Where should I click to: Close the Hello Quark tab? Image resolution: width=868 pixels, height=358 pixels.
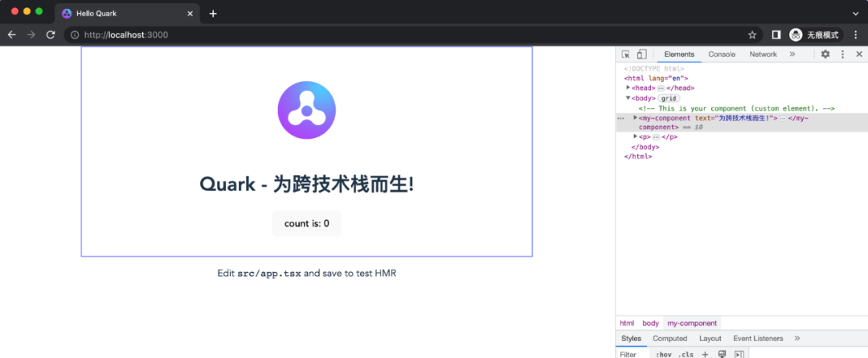point(190,14)
